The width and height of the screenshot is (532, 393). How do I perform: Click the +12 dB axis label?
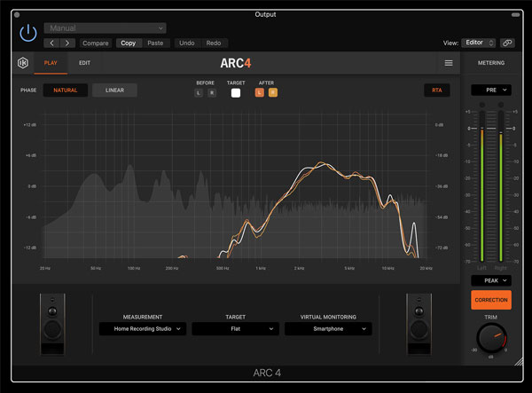30,125
